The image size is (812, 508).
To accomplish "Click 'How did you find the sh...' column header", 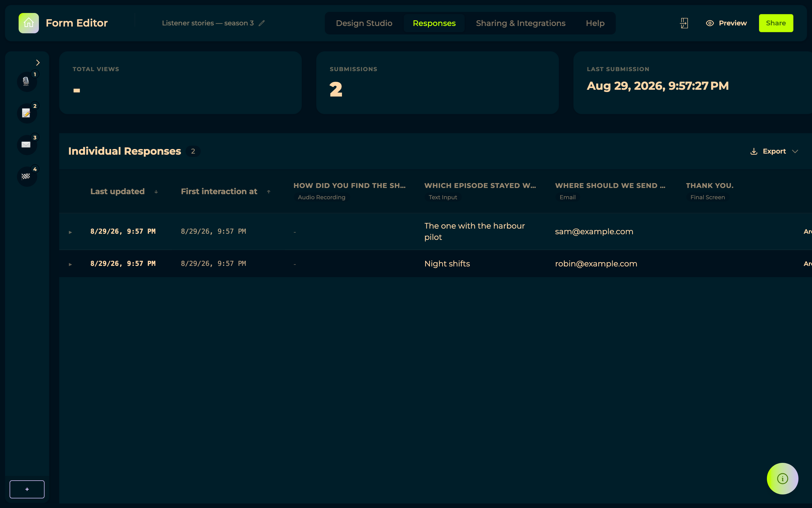I will point(349,185).
